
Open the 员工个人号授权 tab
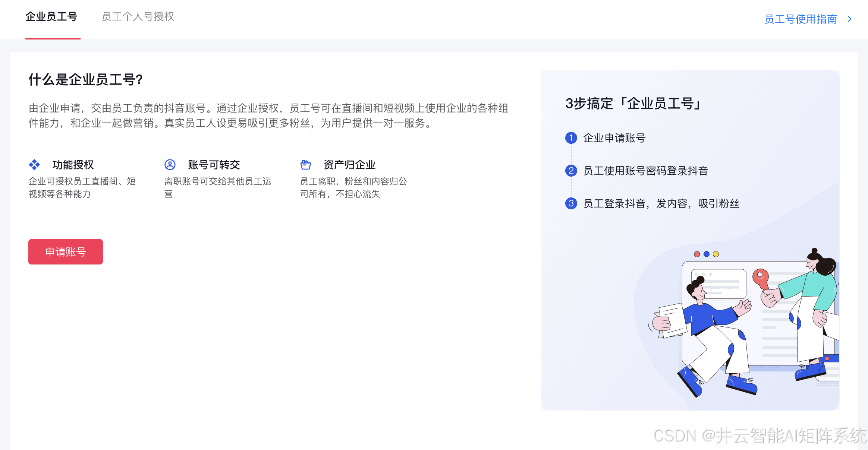coord(138,17)
